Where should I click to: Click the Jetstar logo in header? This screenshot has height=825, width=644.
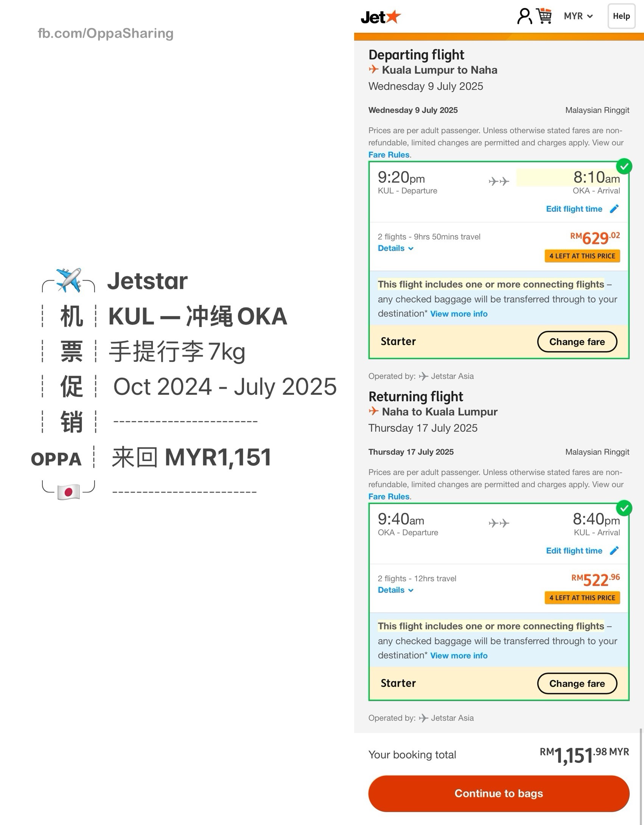(381, 17)
